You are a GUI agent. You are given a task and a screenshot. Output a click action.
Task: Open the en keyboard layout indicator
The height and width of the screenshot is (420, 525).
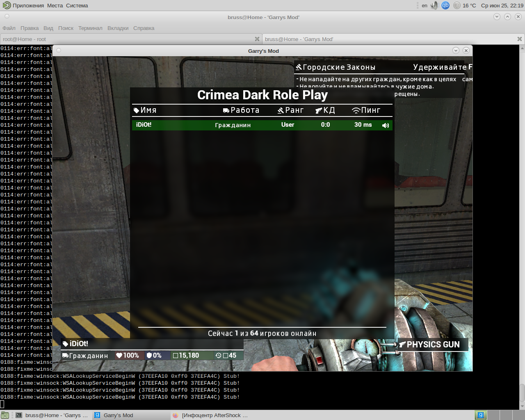(x=425, y=5)
